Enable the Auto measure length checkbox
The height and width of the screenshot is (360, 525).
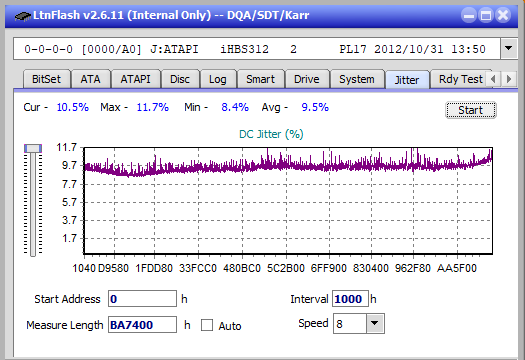207,325
